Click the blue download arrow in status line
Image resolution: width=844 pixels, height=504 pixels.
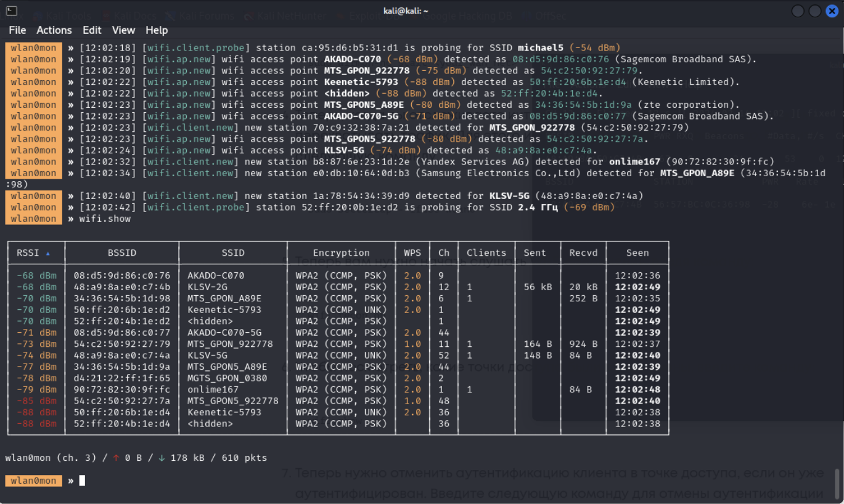pos(162,458)
